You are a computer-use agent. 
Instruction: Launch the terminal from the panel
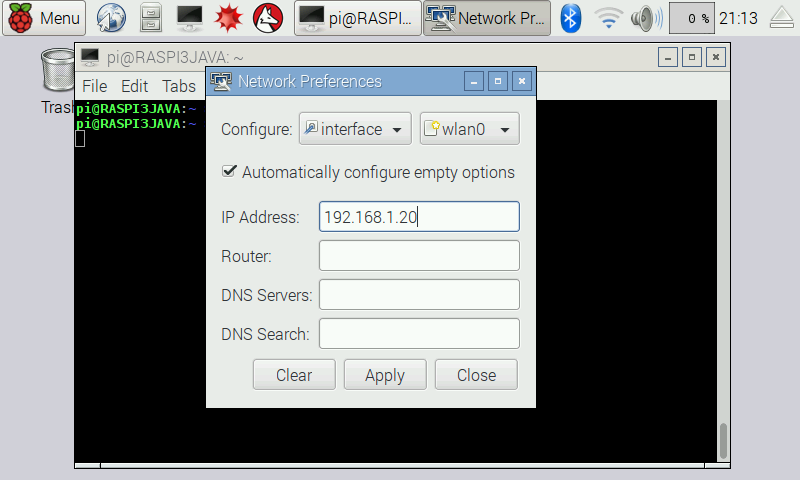(189, 18)
